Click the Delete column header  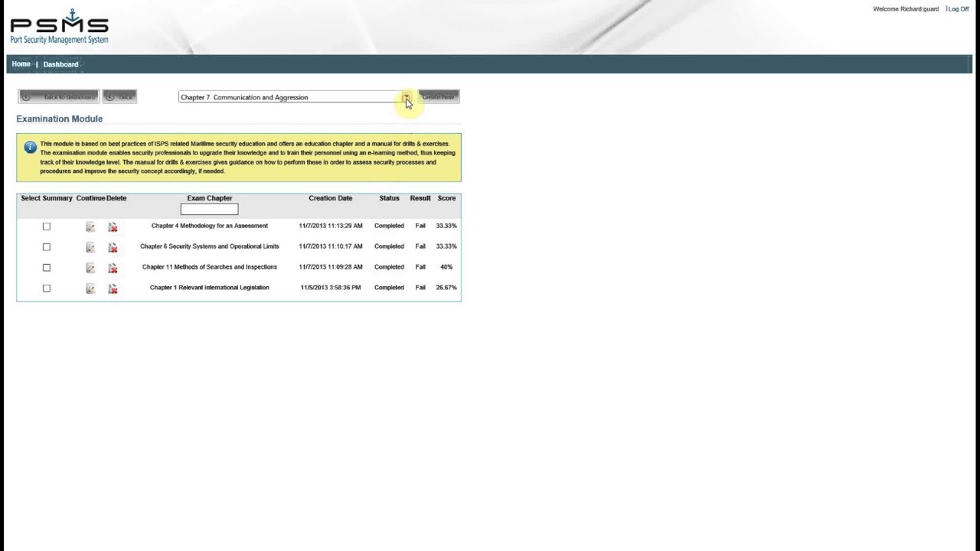coord(116,198)
